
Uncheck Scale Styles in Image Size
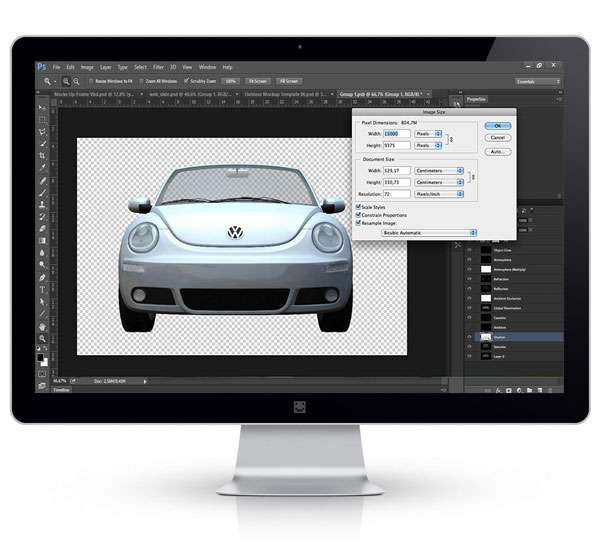pos(359,207)
